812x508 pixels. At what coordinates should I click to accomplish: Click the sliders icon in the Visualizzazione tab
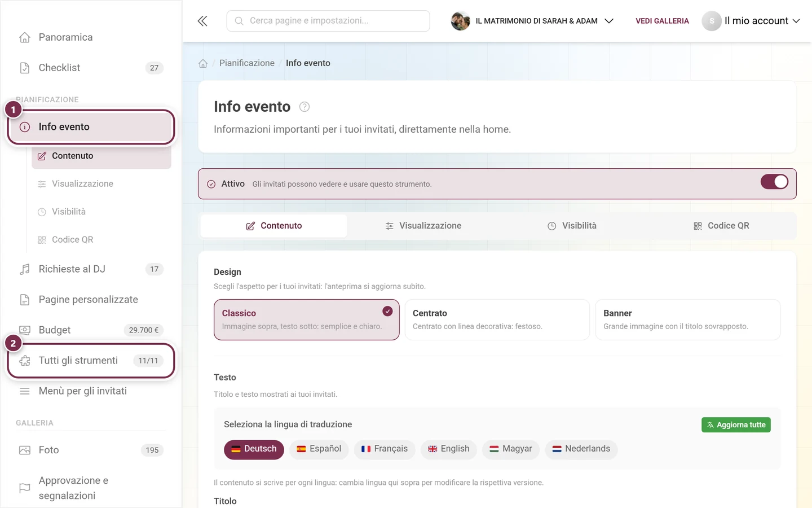390,226
